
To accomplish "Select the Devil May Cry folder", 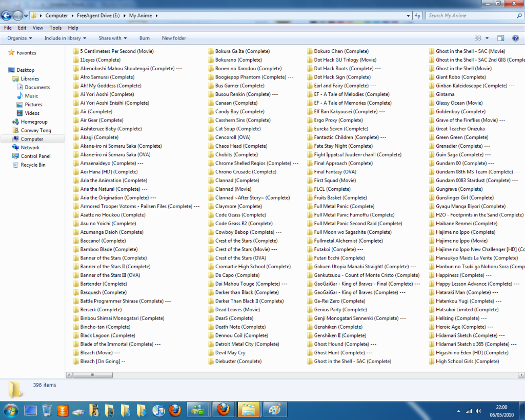I will point(227,353).
